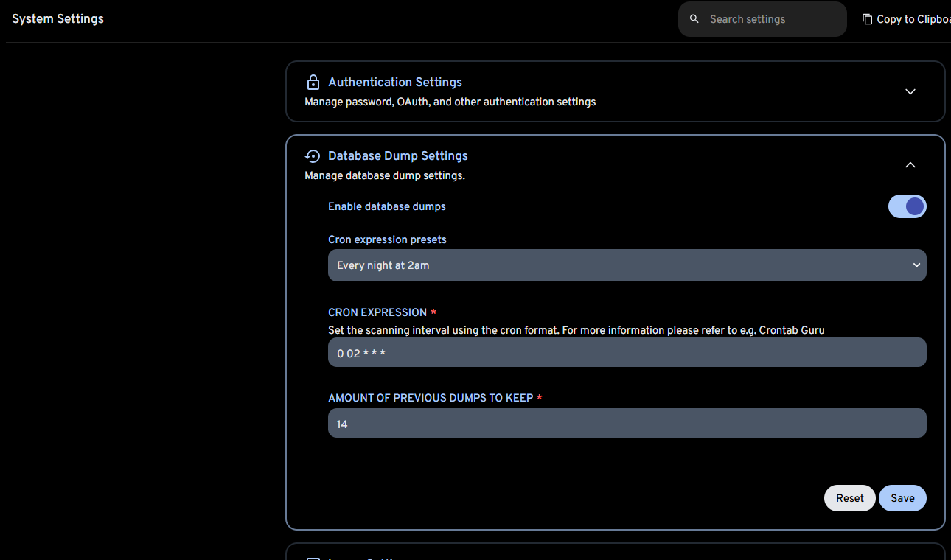Click the magnifier icon in the search bar
This screenshot has height=560, width=951.
click(694, 19)
